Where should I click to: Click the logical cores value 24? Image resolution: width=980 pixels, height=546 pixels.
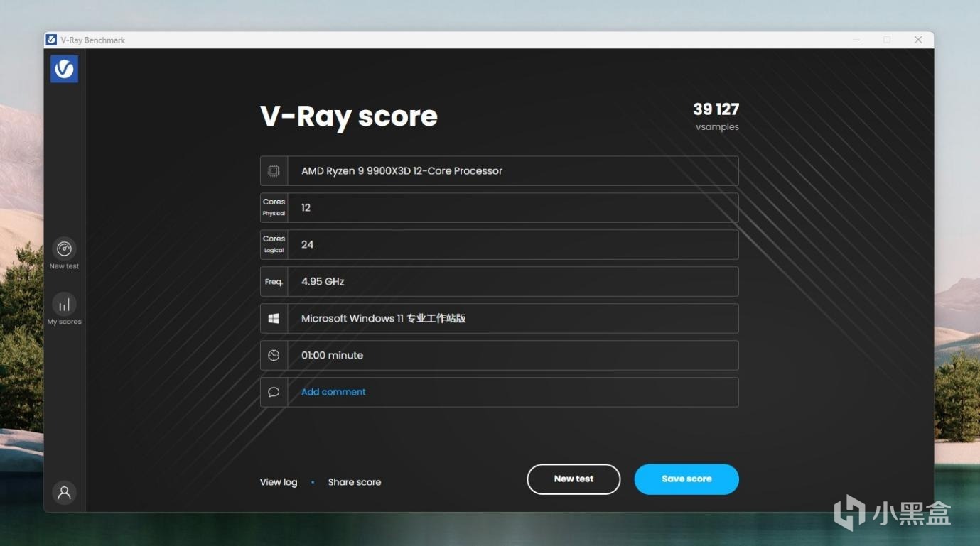click(307, 245)
